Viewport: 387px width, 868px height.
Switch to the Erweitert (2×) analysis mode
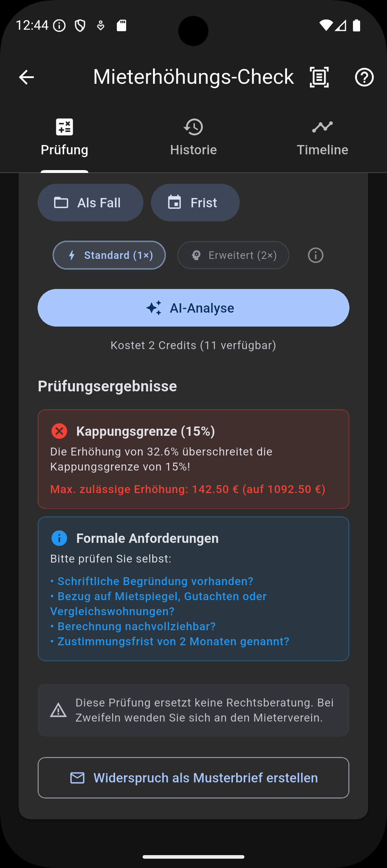click(233, 255)
